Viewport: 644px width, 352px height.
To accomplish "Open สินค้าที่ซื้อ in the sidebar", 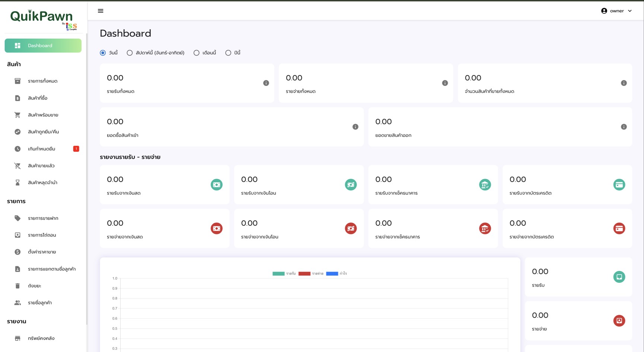I will point(43,98).
